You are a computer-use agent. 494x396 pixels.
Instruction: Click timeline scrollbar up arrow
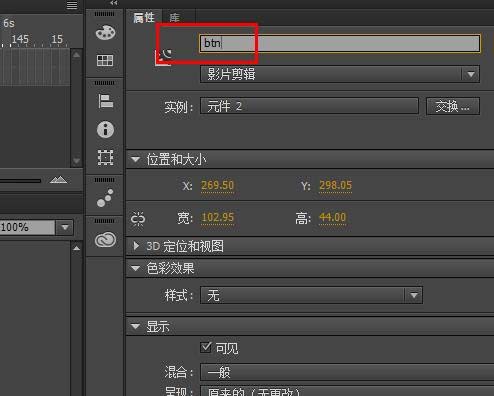coord(76,55)
